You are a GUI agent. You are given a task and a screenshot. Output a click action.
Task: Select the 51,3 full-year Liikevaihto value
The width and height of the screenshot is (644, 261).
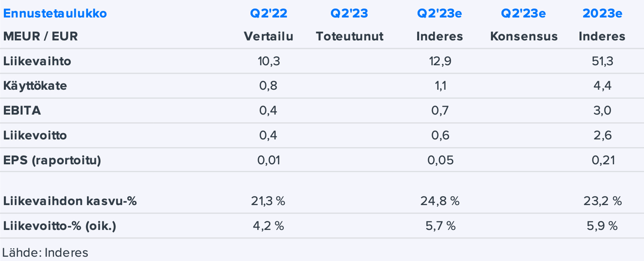(602, 61)
